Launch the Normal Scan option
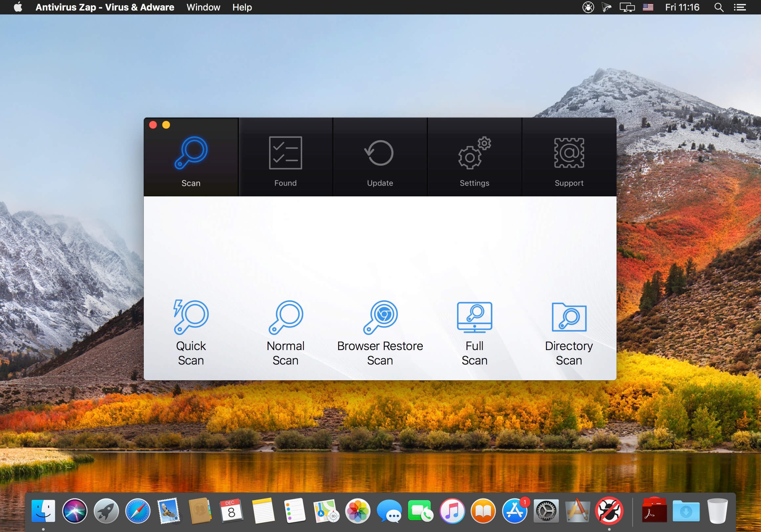 click(x=285, y=332)
